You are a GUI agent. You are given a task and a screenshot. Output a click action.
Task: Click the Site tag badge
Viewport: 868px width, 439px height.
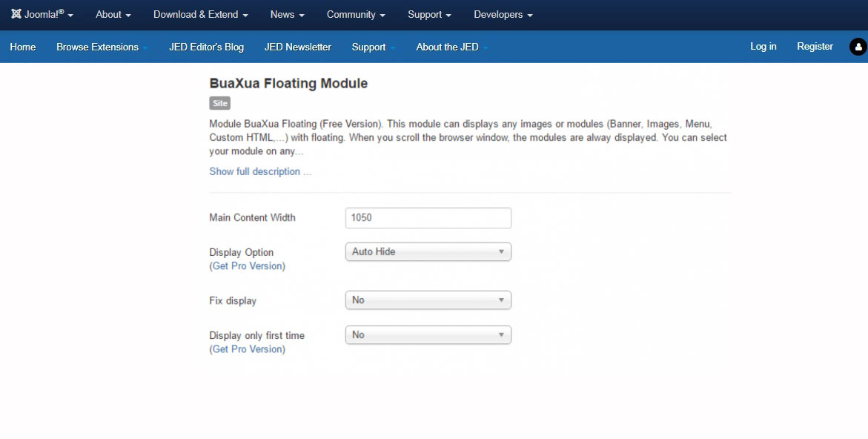pos(219,103)
